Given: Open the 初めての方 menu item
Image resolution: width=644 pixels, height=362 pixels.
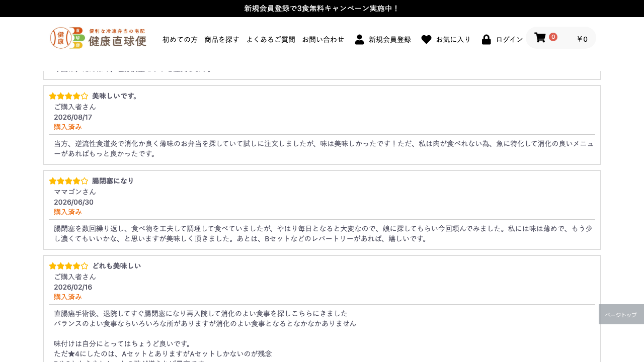Looking at the screenshot, I should [x=180, y=39].
